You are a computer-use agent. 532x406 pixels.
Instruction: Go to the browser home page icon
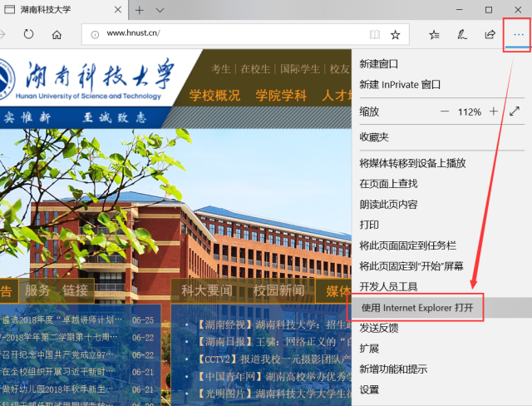pyautogui.click(x=57, y=35)
